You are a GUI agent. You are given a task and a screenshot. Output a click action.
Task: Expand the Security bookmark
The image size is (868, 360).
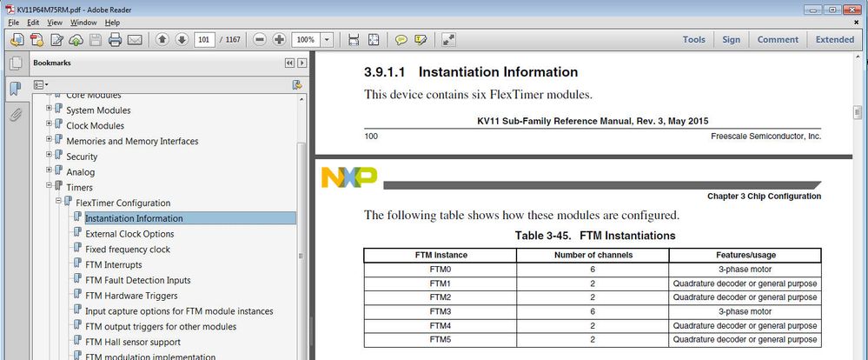pos(50,155)
